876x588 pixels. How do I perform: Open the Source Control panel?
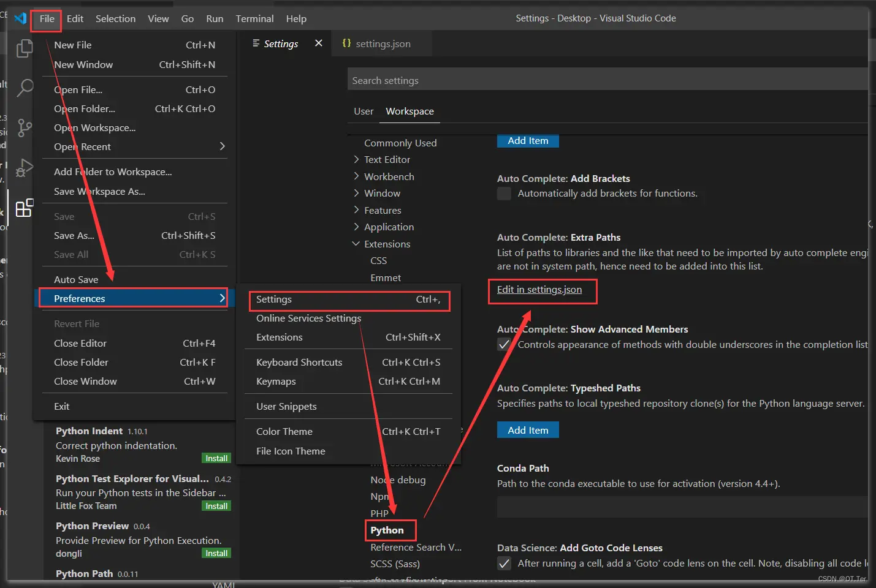(24, 128)
